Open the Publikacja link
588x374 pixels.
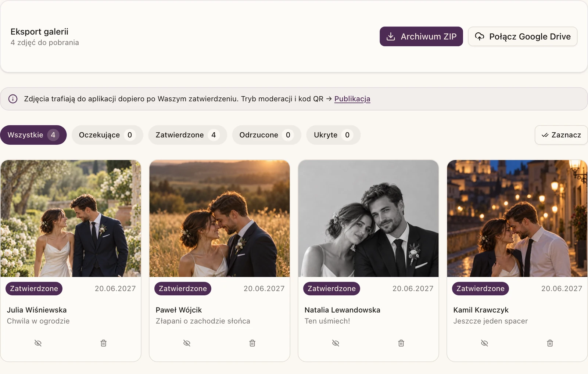coord(352,99)
